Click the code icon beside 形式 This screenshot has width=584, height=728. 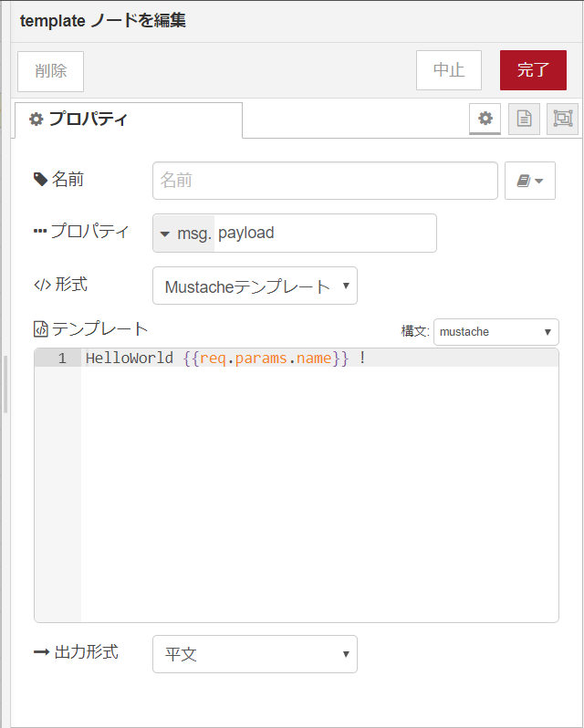click(x=42, y=285)
